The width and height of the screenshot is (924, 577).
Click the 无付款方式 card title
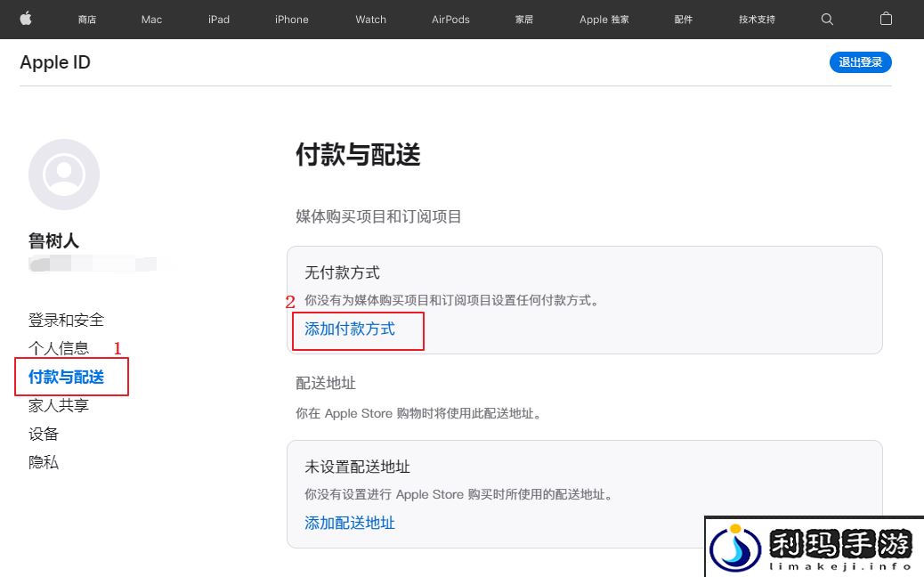coord(342,272)
